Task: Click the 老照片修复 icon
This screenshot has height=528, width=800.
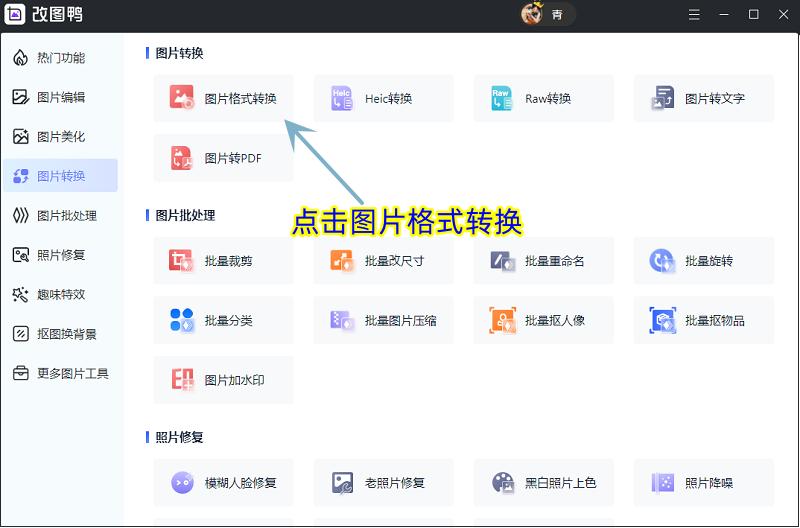Action: point(342,482)
